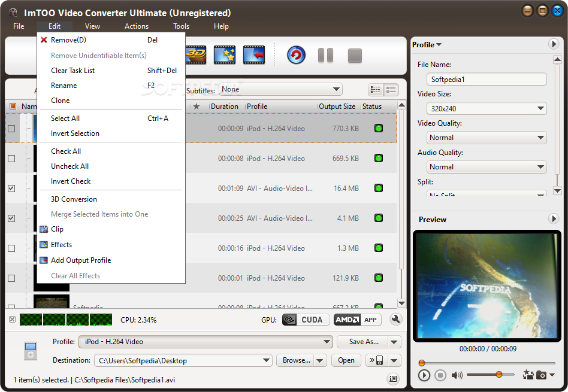Click the Save As... button
The width and height of the screenshot is (568, 392).
click(x=362, y=342)
